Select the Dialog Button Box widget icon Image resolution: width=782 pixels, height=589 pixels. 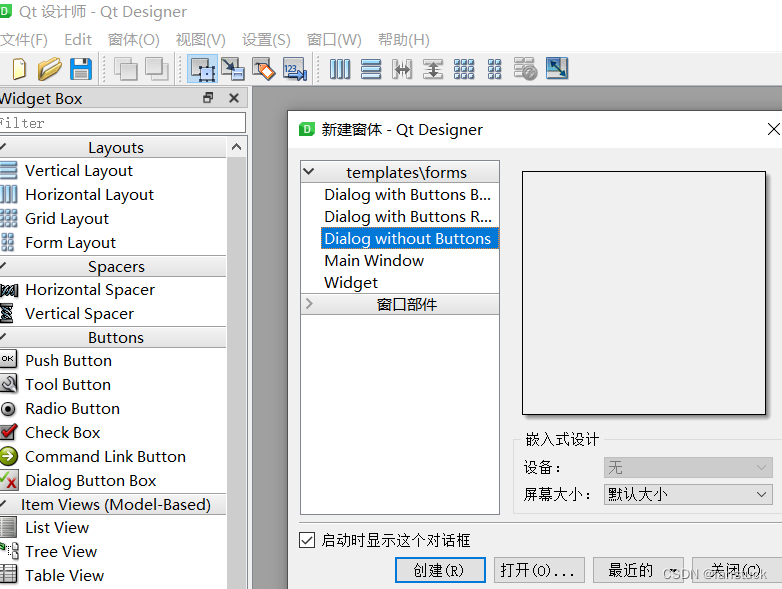(9, 480)
